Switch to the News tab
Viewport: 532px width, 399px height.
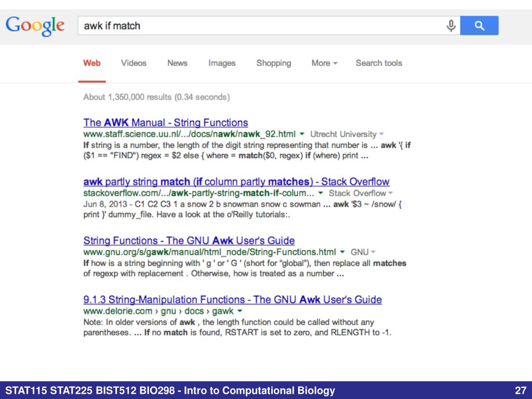[x=177, y=63]
